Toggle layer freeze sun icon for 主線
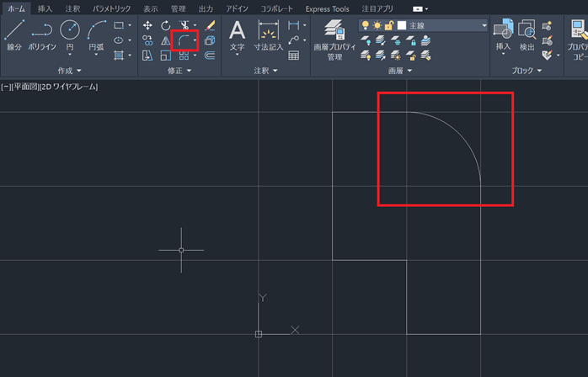This screenshot has width=588, height=377. pyautogui.click(x=377, y=26)
